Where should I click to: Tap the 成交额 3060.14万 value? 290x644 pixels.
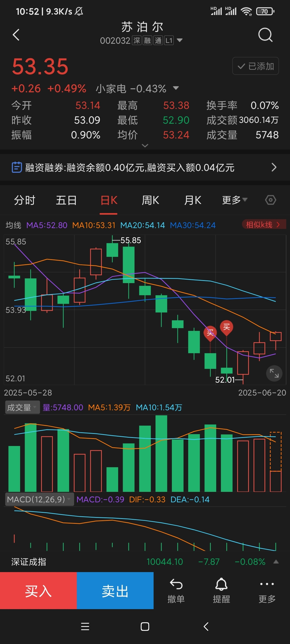(259, 120)
